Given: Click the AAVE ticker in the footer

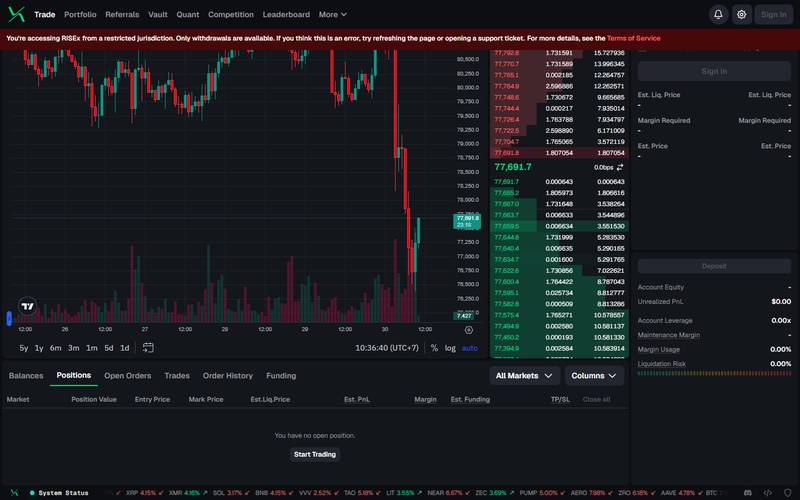Looking at the screenshot, I should tap(682, 493).
